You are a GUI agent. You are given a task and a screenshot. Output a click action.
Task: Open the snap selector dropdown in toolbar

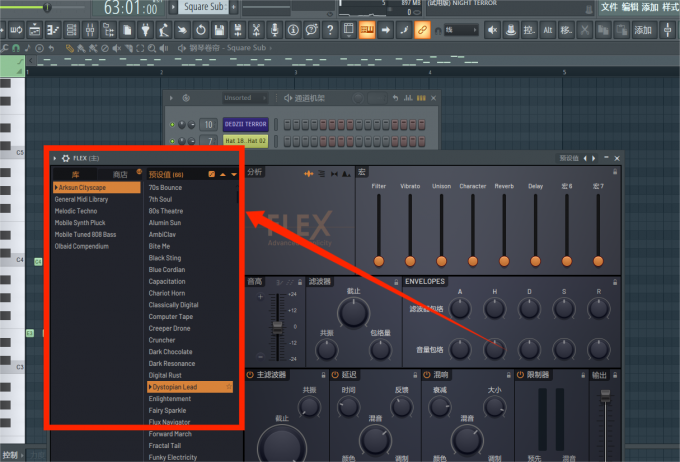coord(461,30)
